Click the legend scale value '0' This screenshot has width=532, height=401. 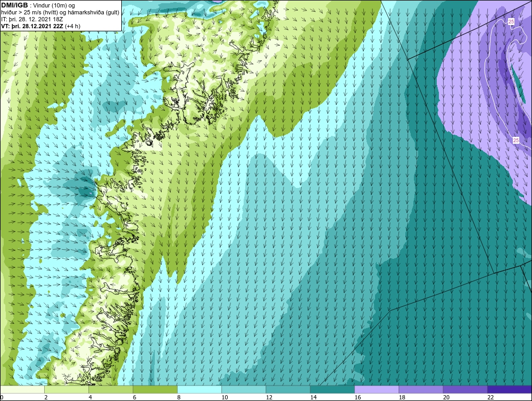click(2, 397)
